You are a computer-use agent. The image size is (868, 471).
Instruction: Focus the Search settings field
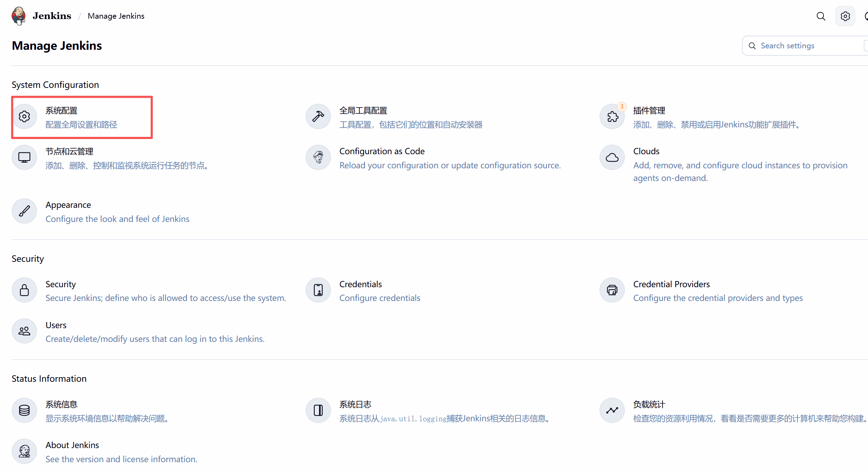(805, 46)
